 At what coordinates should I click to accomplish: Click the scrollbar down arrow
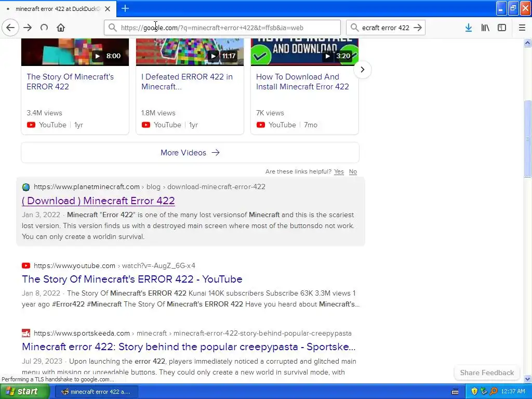click(x=527, y=379)
